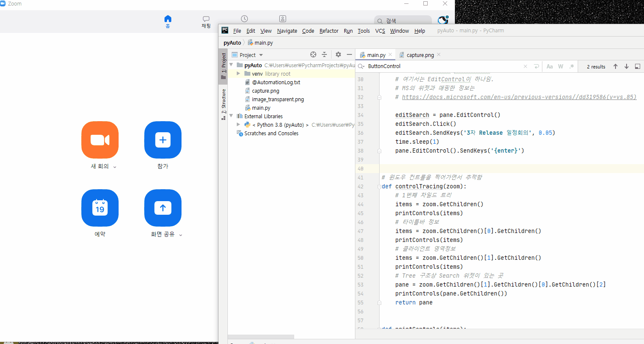Screen dimensions: 644x344
Task: Open Project panel settings gear
Action: [338, 54]
